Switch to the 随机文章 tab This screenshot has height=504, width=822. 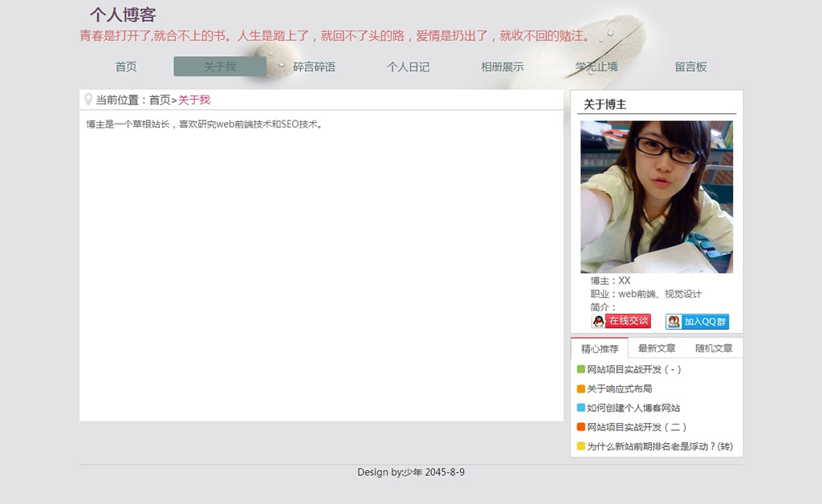coord(714,348)
